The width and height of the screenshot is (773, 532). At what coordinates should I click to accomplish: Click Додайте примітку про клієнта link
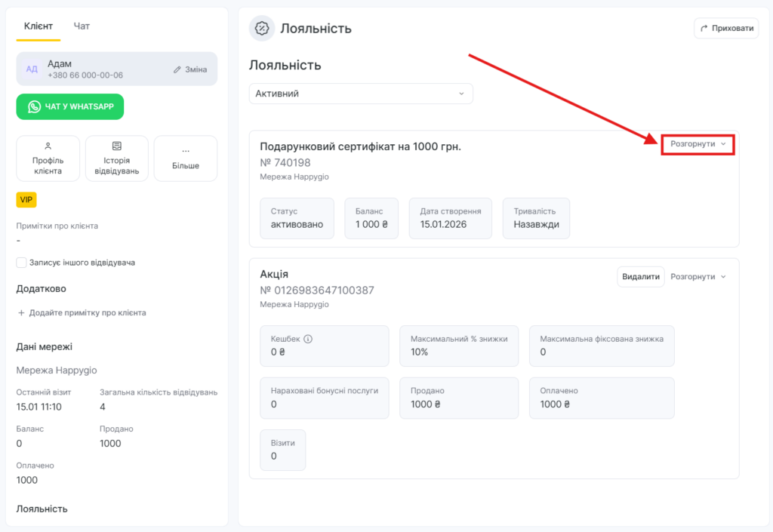(x=87, y=312)
